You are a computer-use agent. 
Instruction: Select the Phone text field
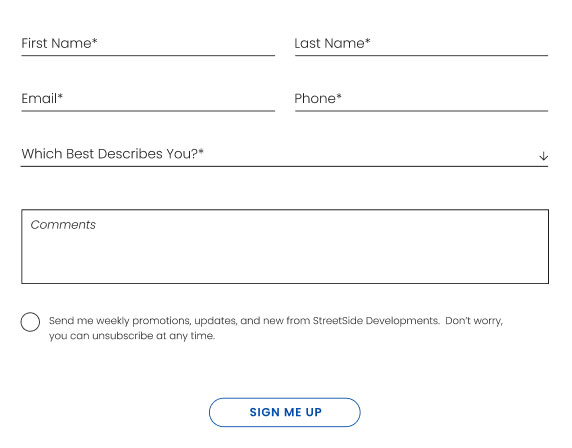(x=421, y=99)
